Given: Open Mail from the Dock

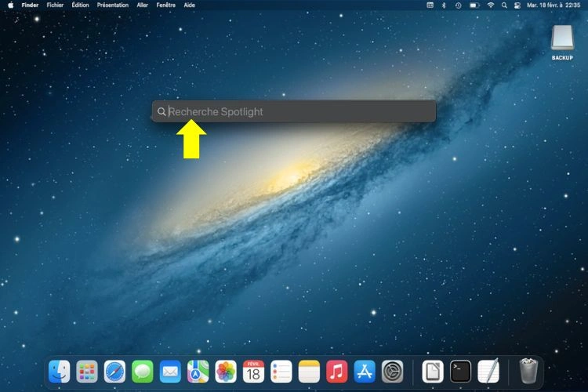Looking at the screenshot, I should pos(170,372).
